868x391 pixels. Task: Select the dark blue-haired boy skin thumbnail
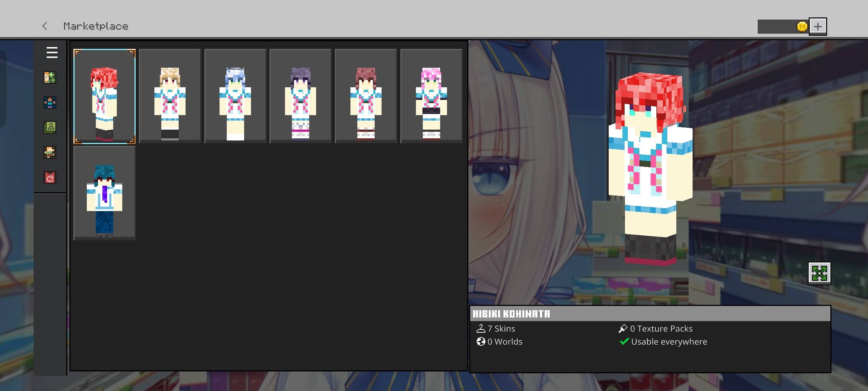point(105,193)
